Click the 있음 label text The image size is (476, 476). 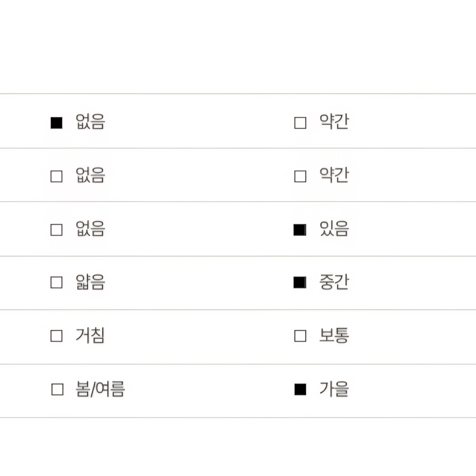334,229
